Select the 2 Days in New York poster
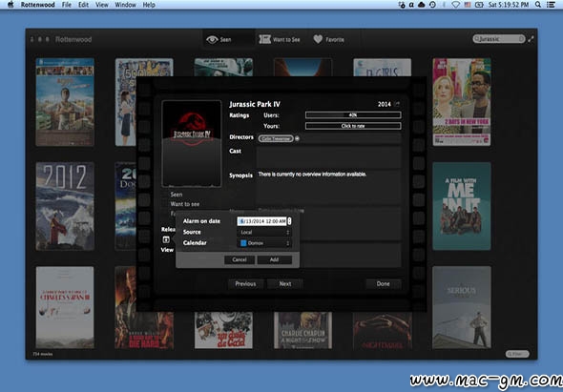The width and height of the screenshot is (563, 392). pyautogui.click(x=462, y=102)
